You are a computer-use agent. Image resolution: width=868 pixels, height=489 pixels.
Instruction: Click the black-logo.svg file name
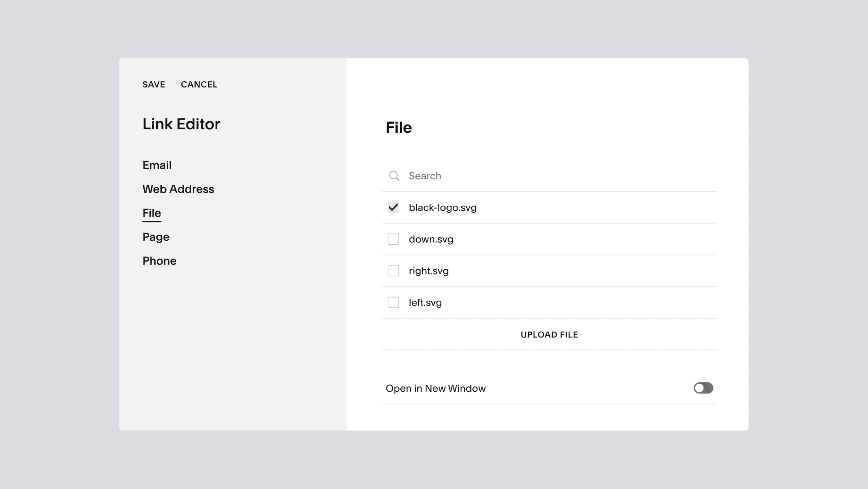click(x=442, y=207)
